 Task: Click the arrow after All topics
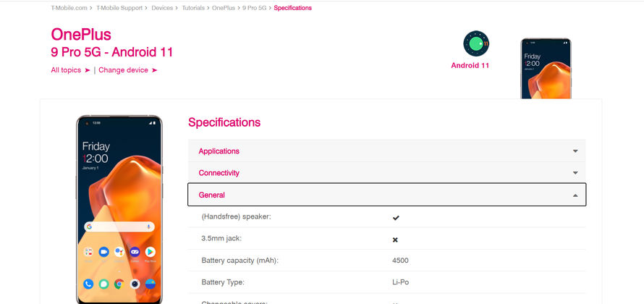87,70
